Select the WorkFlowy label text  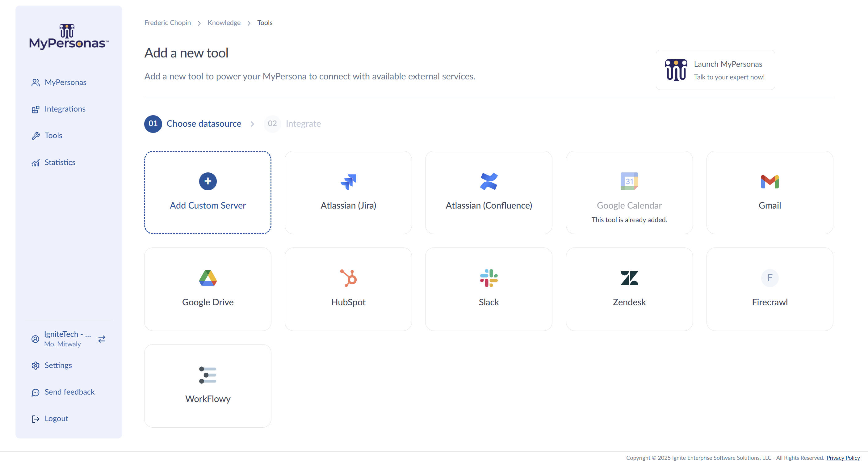[208, 399]
